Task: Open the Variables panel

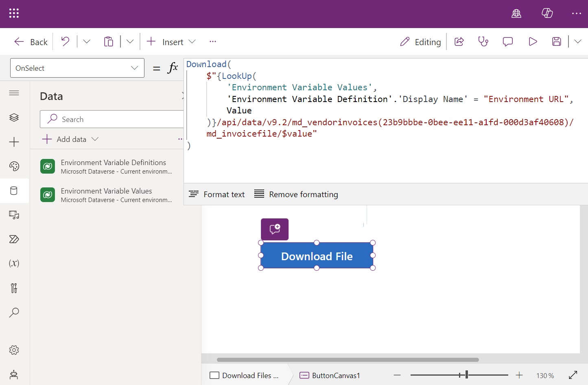Action: (14, 263)
